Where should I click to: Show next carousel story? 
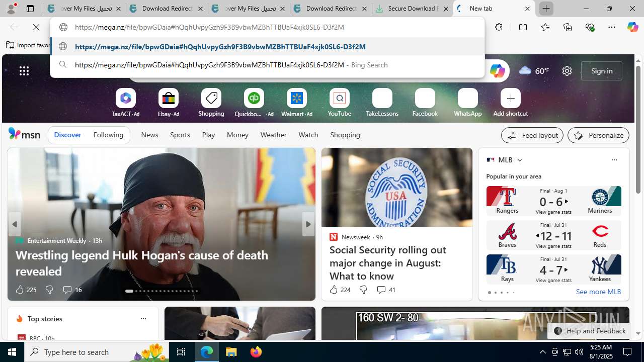tap(308, 224)
